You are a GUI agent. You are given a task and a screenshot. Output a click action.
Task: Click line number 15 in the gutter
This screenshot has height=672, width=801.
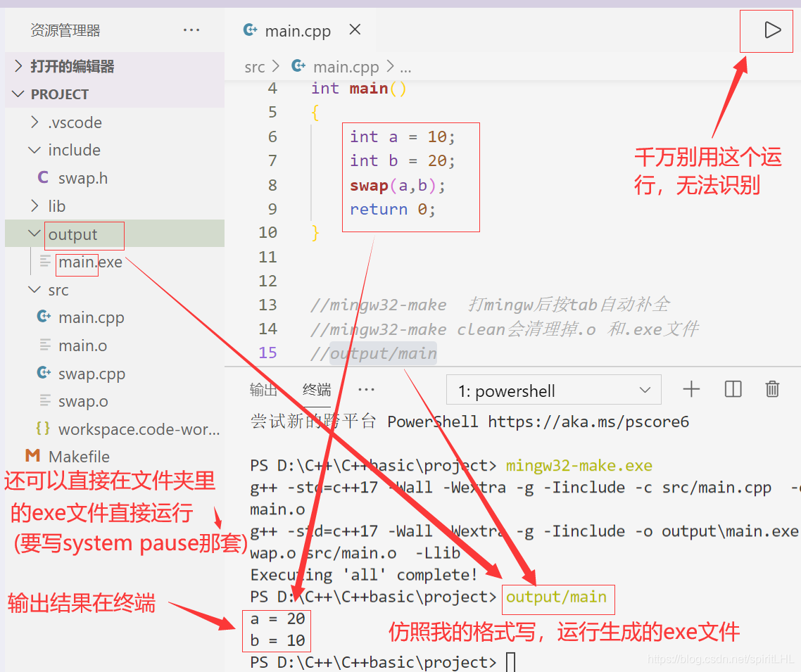tap(267, 353)
